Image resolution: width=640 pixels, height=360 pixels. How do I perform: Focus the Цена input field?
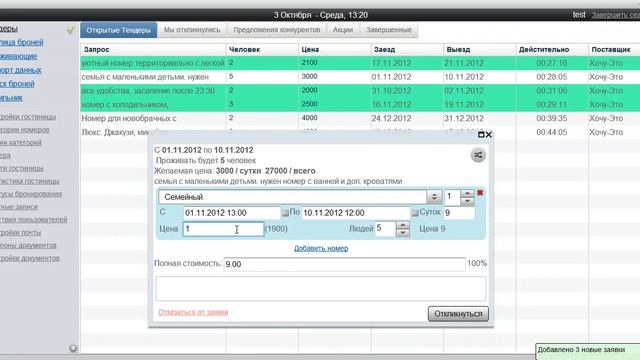coord(223,229)
